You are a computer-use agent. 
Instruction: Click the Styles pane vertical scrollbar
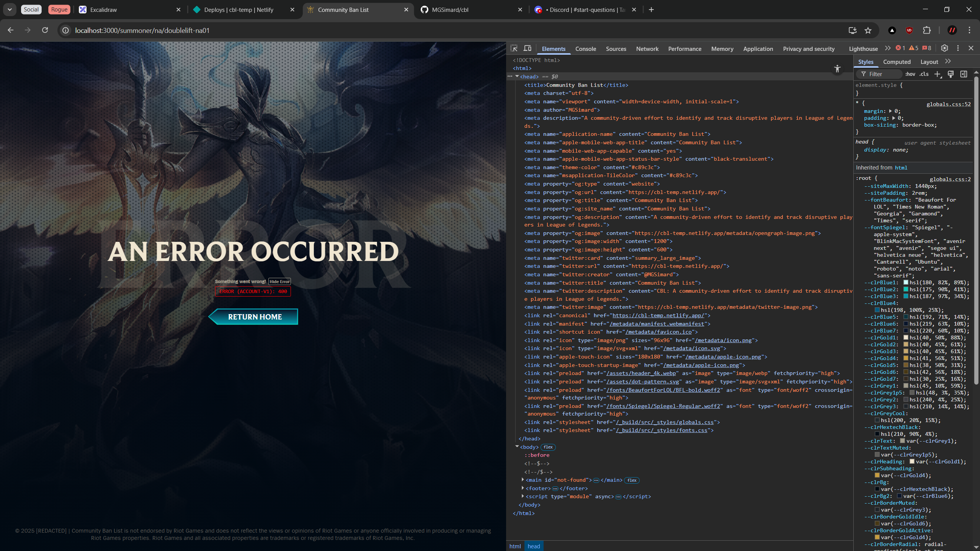coord(976,230)
